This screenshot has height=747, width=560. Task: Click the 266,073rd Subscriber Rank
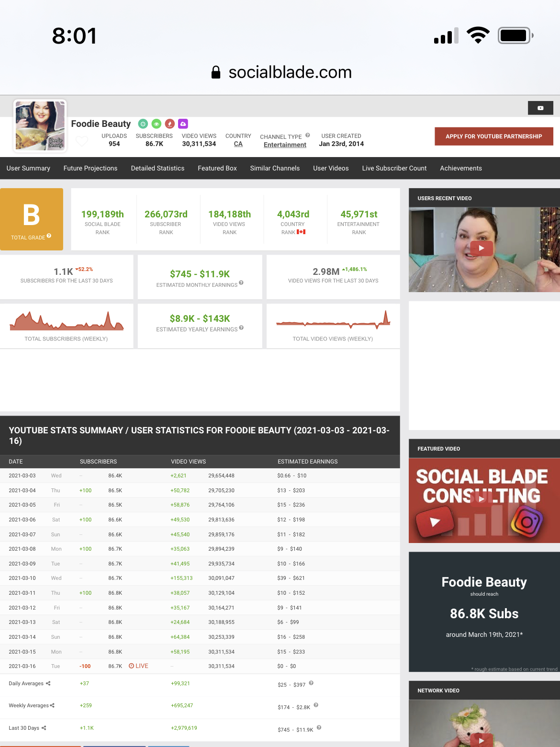[166, 215]
